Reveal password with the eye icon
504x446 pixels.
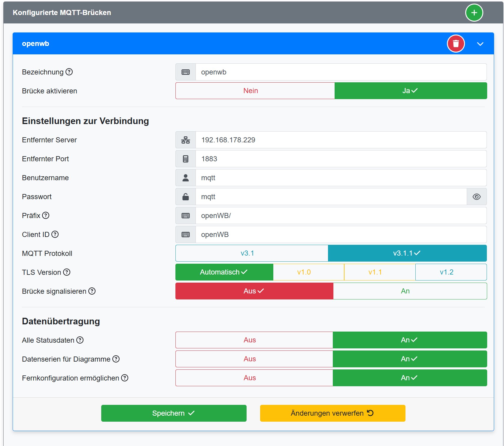coord(476,197)
